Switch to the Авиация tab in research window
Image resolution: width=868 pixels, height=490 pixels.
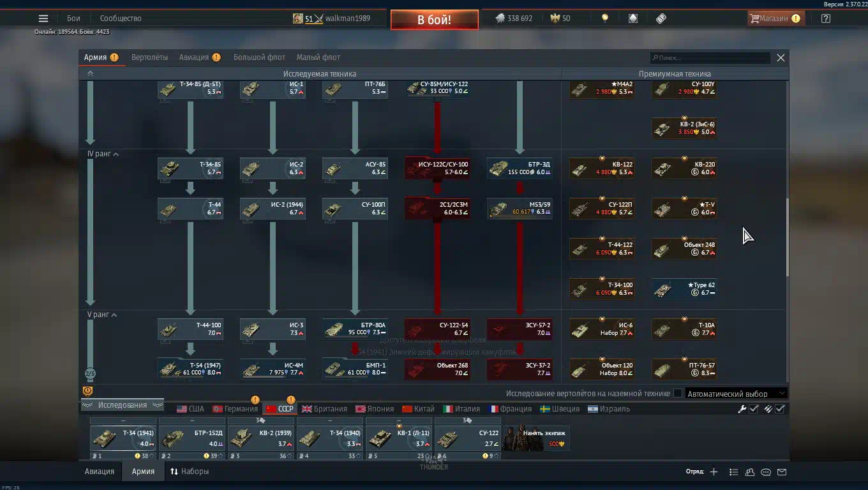[200, 57]
